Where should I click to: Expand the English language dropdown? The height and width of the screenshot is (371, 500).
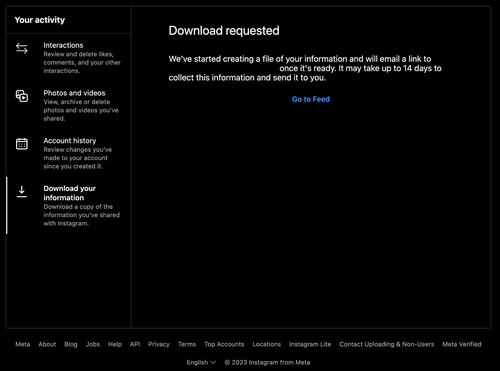click(201, 362)
